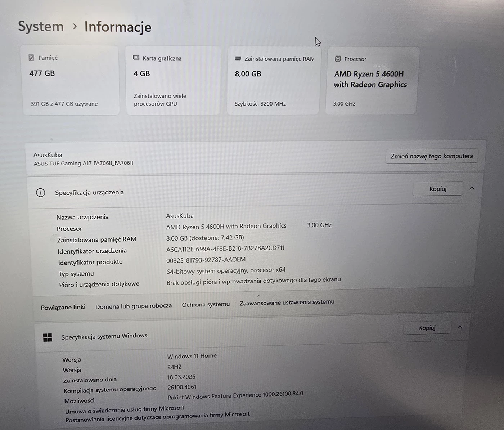Select 3.00 GHz in device specification row
This screenshot has height=430, width=504.
(x=319, y=225)
